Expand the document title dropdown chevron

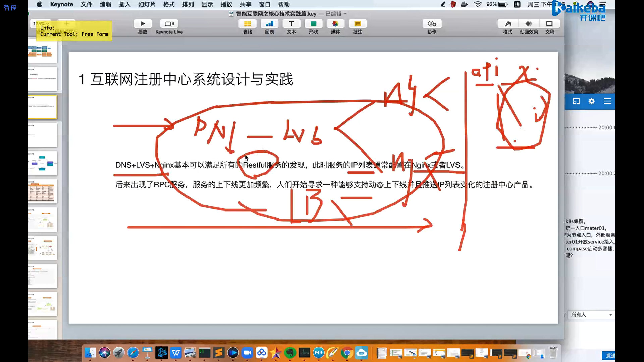345,14
